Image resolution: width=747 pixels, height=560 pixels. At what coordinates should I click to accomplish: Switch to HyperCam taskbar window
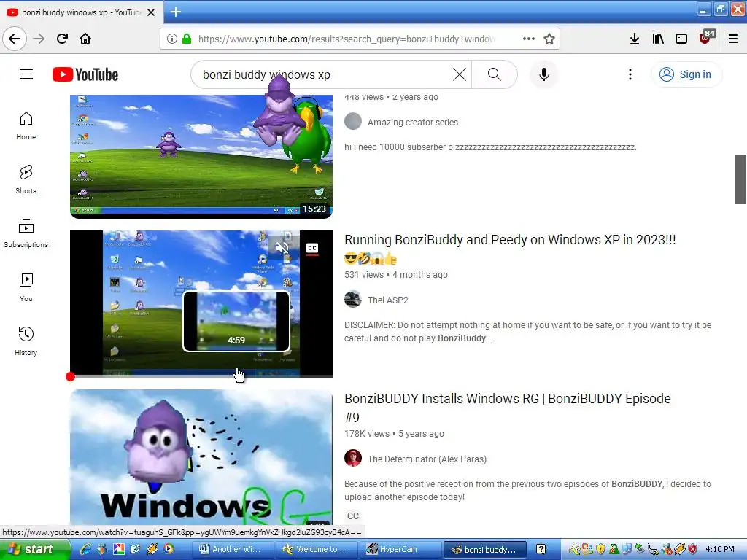pos(400,549)
